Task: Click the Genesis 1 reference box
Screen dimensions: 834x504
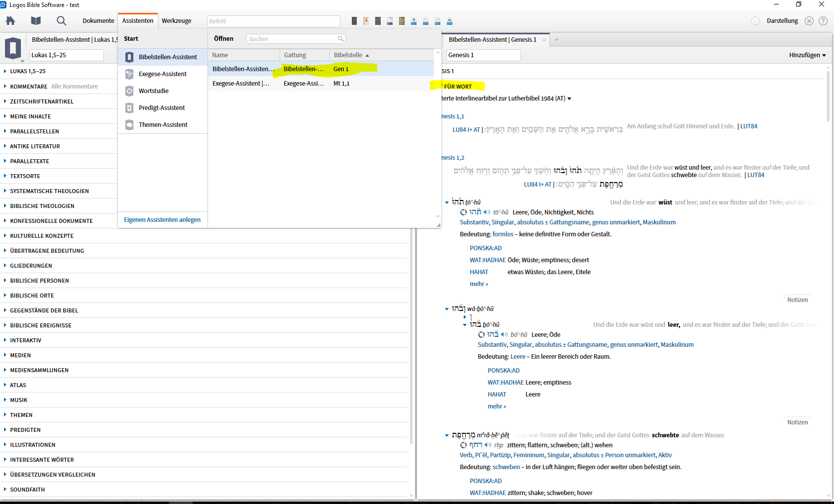Action: pos(483,55)
